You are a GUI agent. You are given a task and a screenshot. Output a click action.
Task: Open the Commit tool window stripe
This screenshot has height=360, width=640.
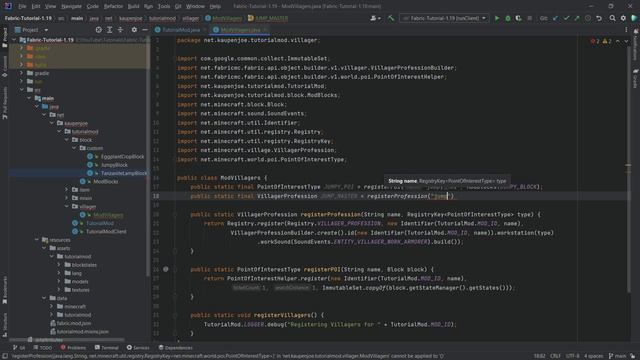(x=4, y=66)
